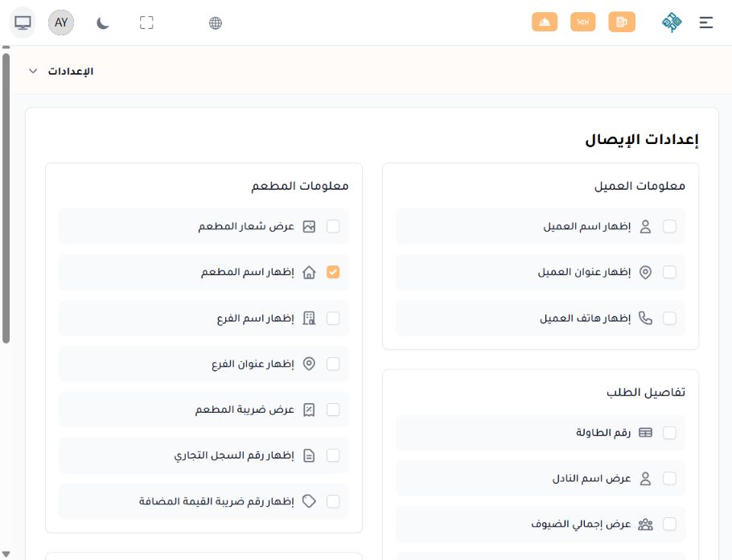The image size is (732, 560).
Task: Enable عرض إجمالي الضيوف checkbox
Action: pos(669,524)
